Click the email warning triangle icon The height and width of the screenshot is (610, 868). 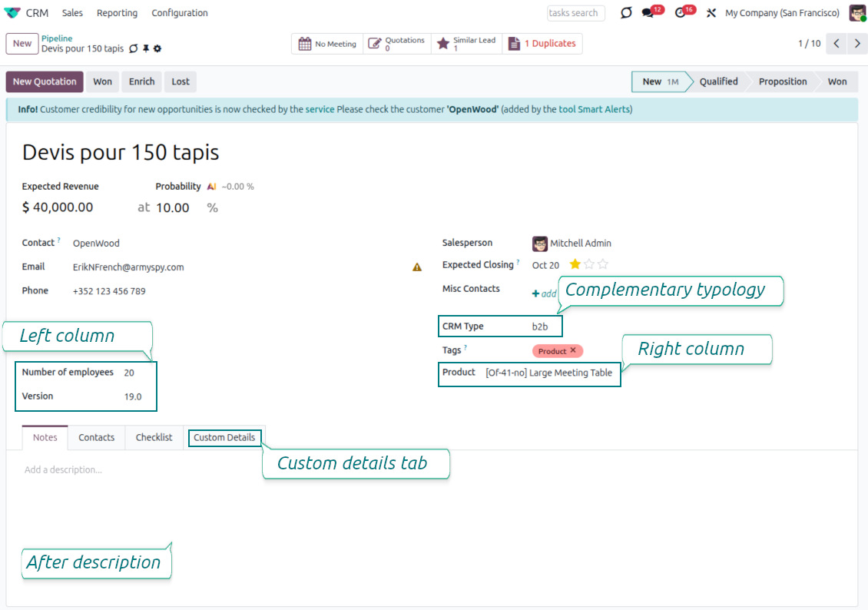417,267
